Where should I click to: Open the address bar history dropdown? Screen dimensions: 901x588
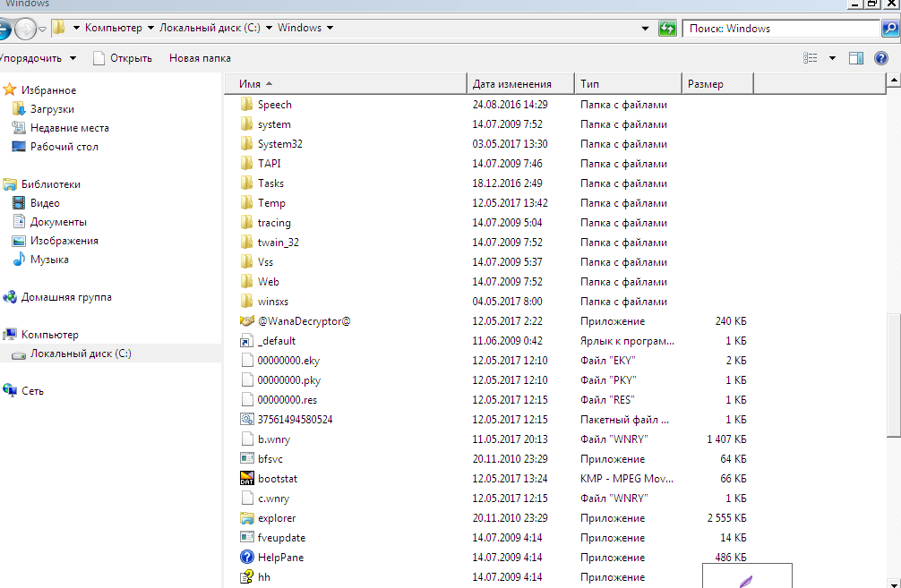[645, 28]
